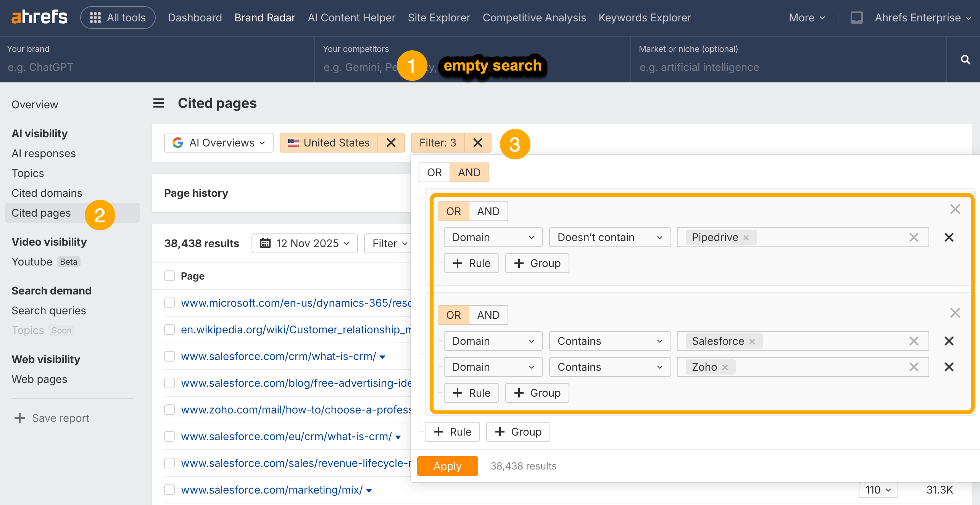This screenshot has width=980, height=505.
Task: Check the microsoft.com page row checkbox
Action: (169, 303)
